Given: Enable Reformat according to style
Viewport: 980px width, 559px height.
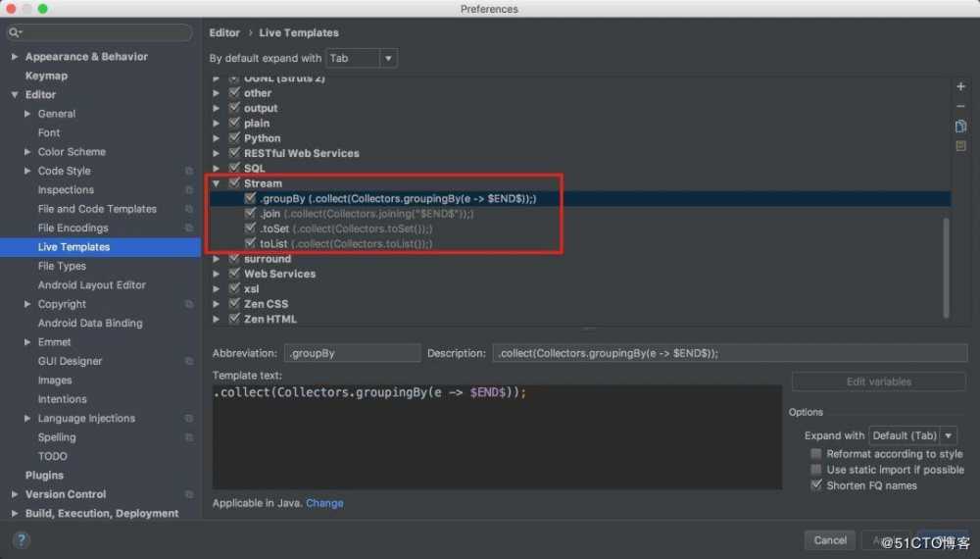Looking at the screenshot, I should pos(815,453).
